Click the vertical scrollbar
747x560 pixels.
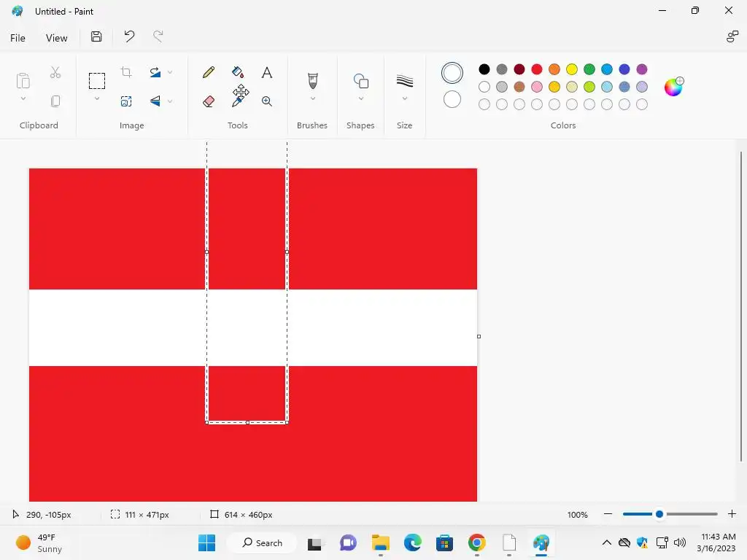coord(741,306)
